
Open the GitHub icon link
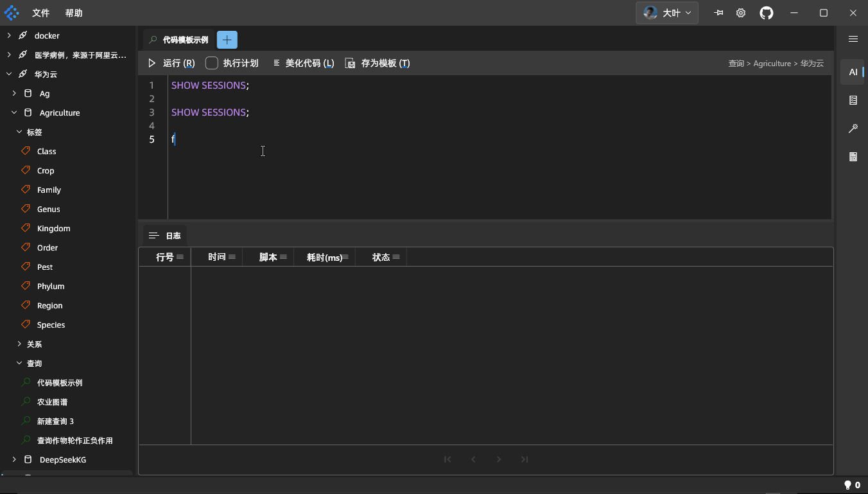point(767,13)
